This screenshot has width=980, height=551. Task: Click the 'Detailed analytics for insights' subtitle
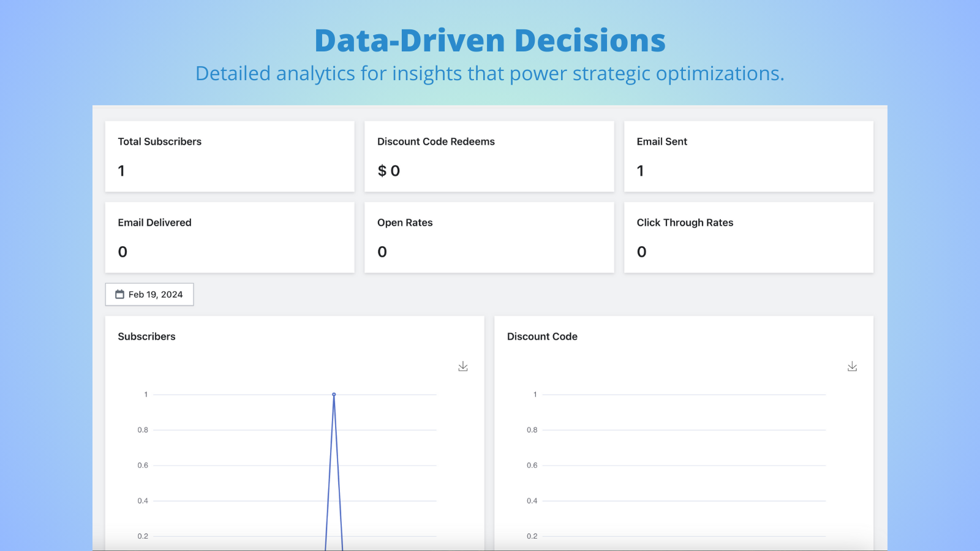point(490,73)
